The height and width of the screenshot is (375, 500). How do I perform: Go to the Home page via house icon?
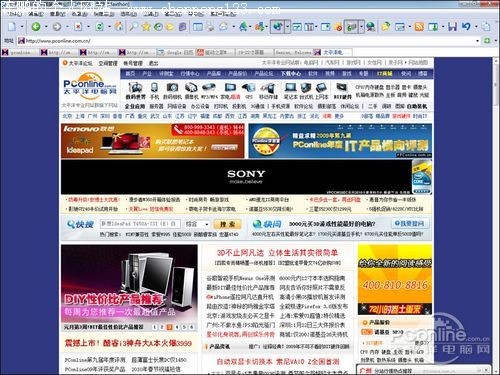pos(118,26)
